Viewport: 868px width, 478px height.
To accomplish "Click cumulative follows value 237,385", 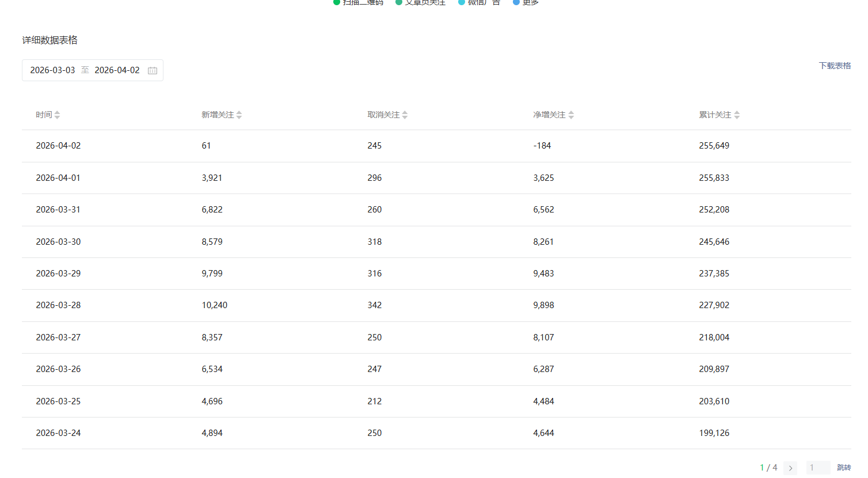I will 714,274.
